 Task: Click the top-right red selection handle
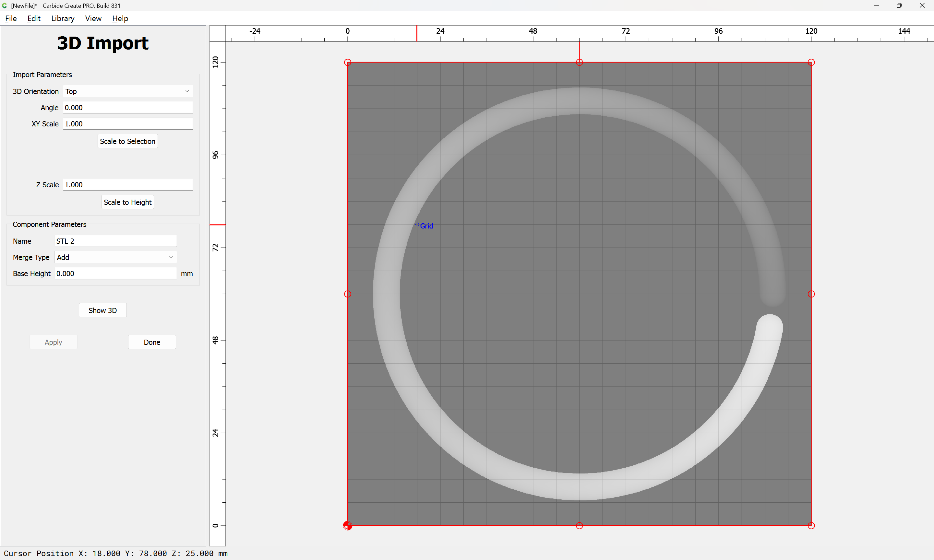[811, 62]
